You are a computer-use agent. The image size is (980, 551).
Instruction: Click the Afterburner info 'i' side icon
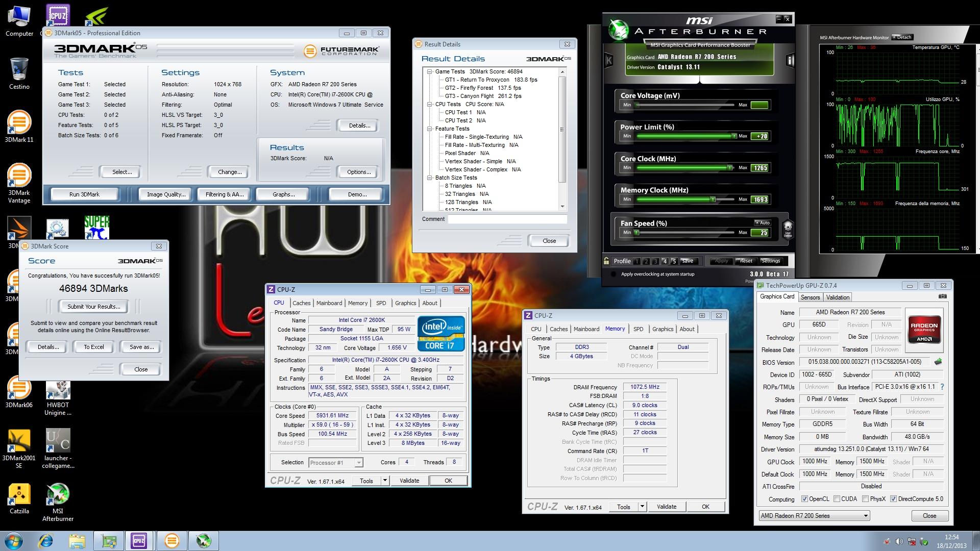click(x=790, y=61)
